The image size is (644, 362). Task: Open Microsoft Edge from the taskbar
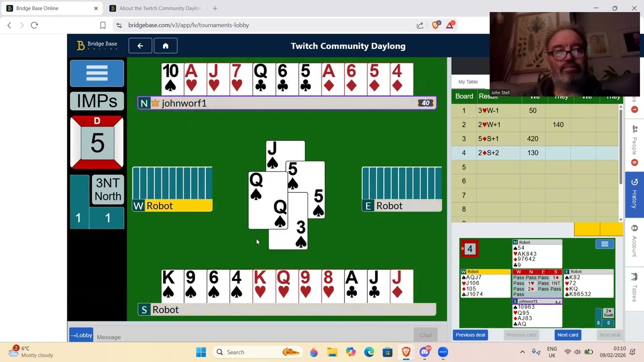(x=369, y=352)
